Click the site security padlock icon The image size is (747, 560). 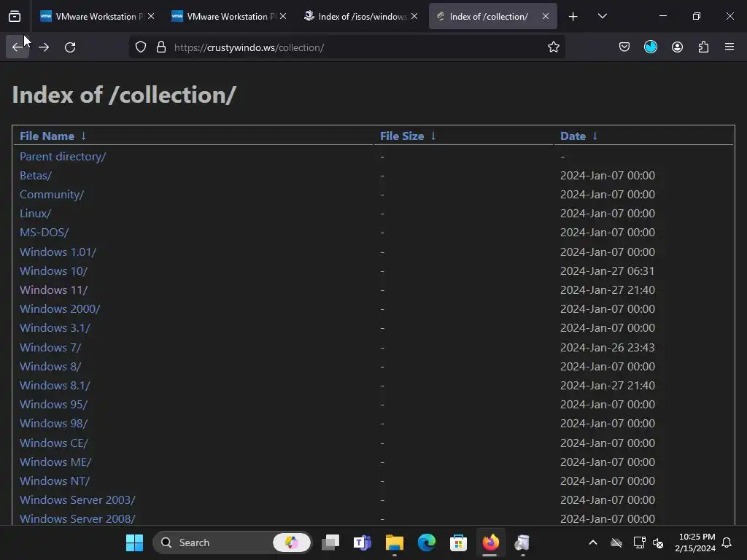[x=161, y=47]
